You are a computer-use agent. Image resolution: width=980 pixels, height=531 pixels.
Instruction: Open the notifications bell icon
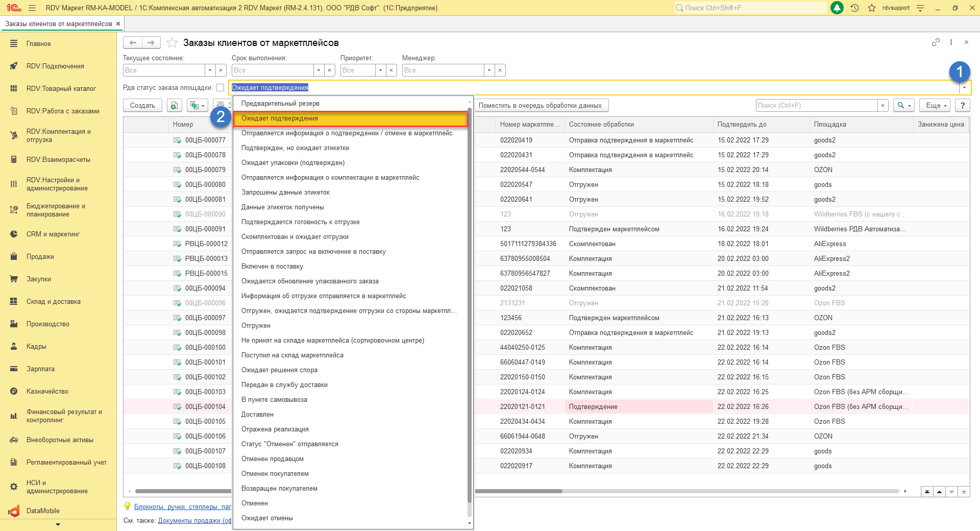837,8
